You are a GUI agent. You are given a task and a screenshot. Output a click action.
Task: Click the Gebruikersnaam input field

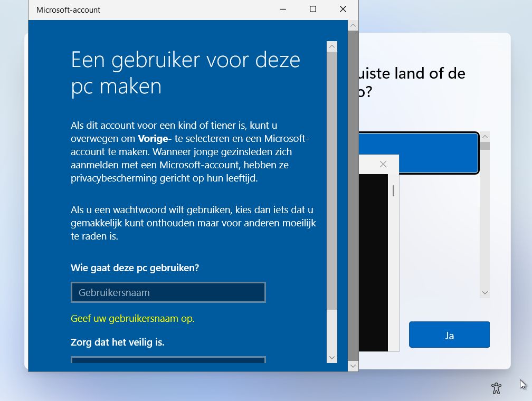[168, 292]
